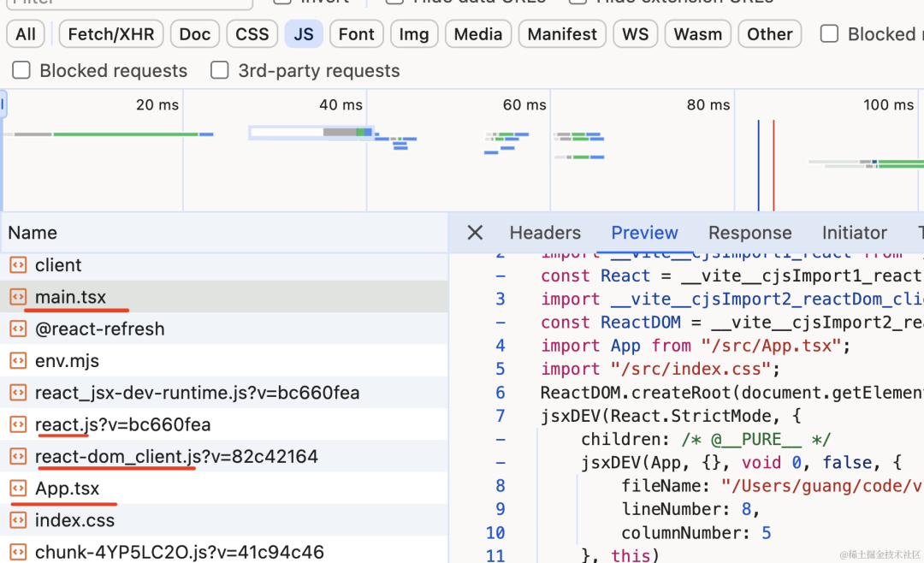Click the script icon beside index.css
The height and width of the screenshot is (563, 924).
(x=18, y=519)
